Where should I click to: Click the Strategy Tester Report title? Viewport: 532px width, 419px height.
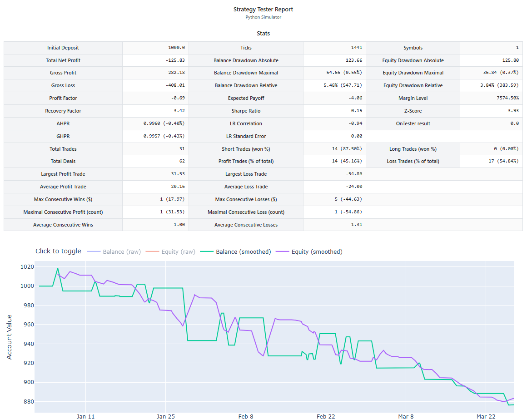coord(263,9)
